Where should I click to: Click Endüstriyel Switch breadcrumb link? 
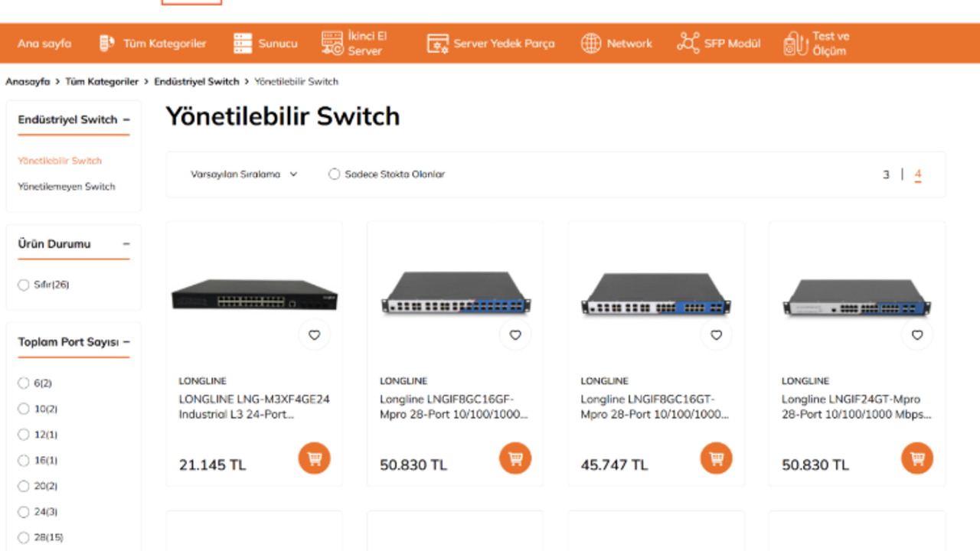(197, 81)
